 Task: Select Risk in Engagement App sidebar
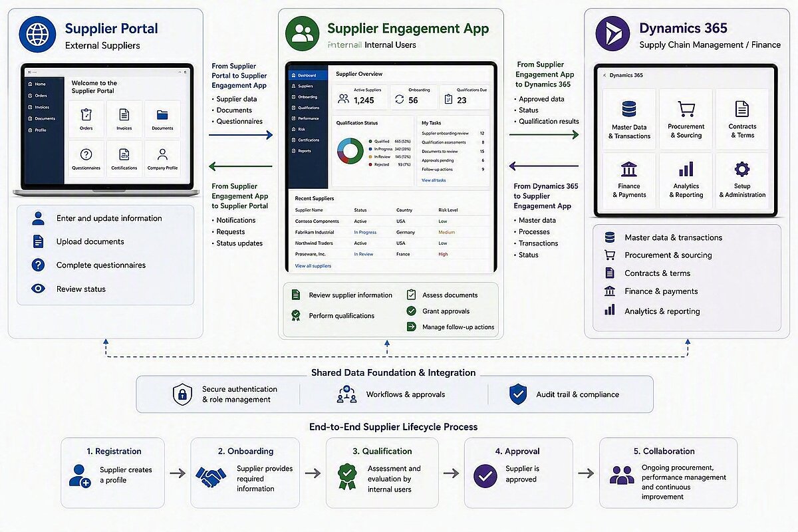[x=308, y=129]
